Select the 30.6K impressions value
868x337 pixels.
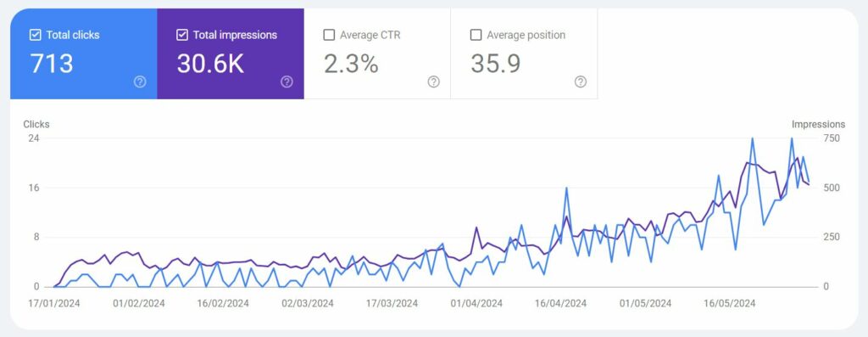(210, 64)
